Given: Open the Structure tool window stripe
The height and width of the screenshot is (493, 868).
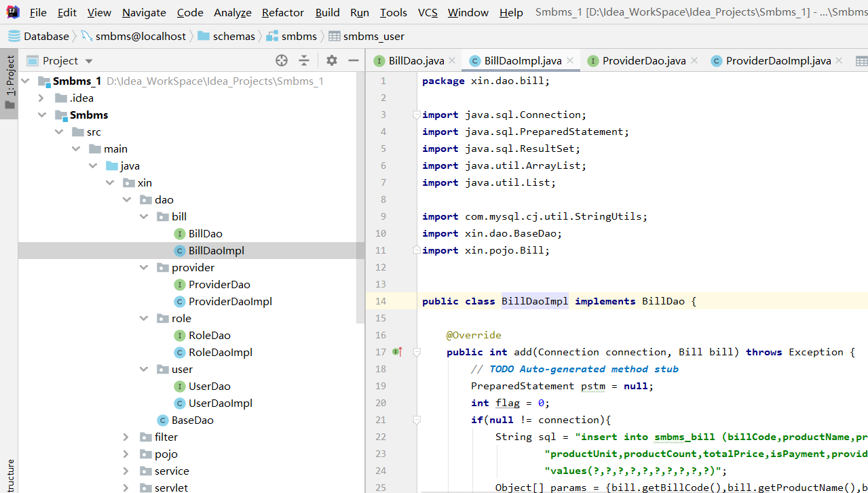Looking at the screenshot, I should click(10, 475).
